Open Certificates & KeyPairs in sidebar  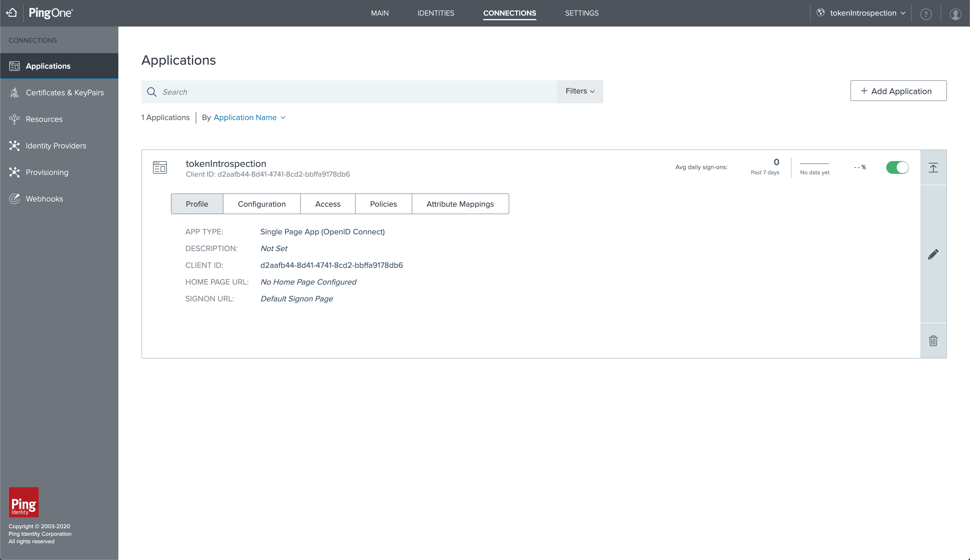click(65, 93)
